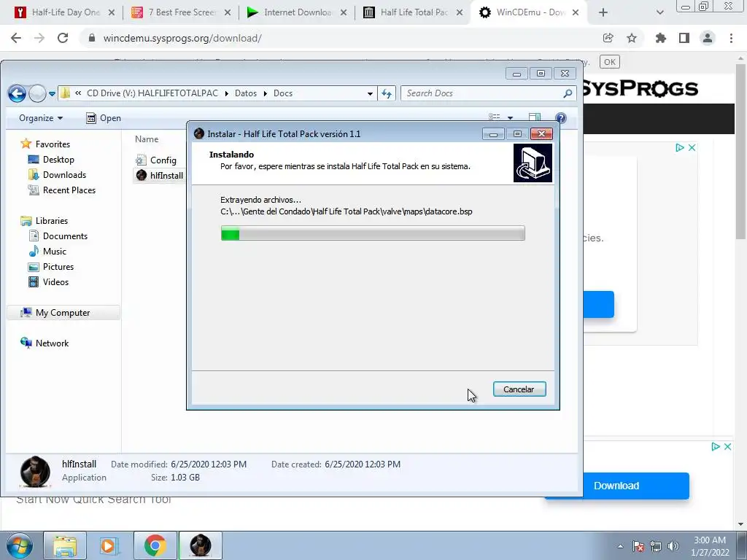Image resolution: width=747 pixels, height=560 pixels.
Task: Open the Documents library
Action: 58,236
